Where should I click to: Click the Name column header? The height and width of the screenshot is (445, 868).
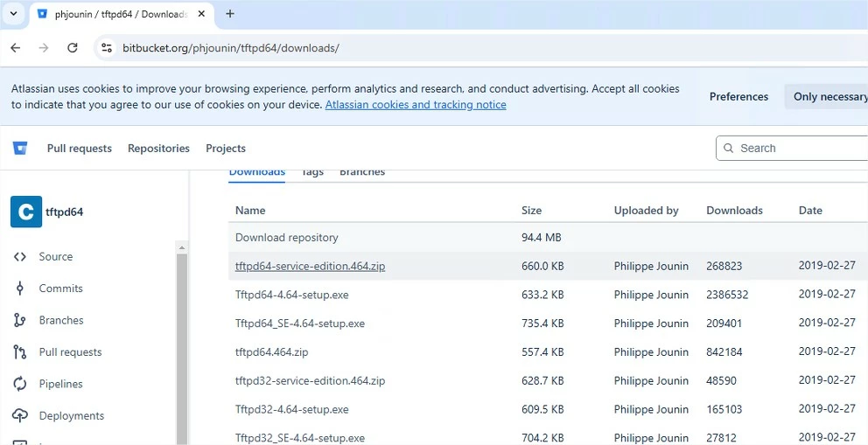coord(250,211)
